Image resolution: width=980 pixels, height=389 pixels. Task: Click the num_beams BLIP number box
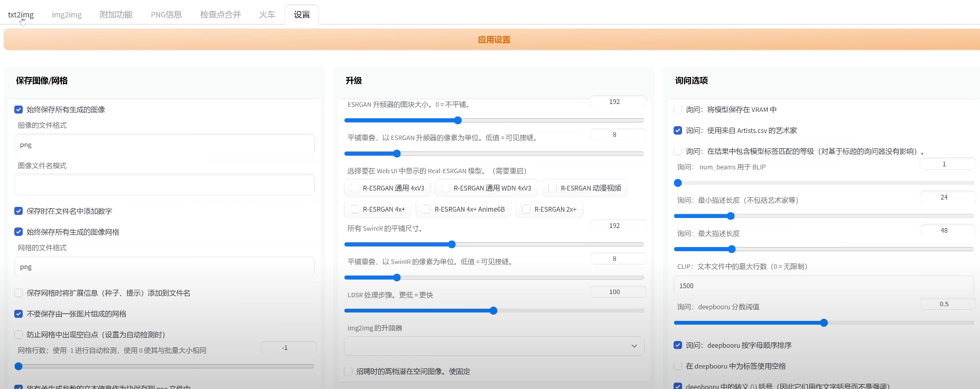click(946, 164)
